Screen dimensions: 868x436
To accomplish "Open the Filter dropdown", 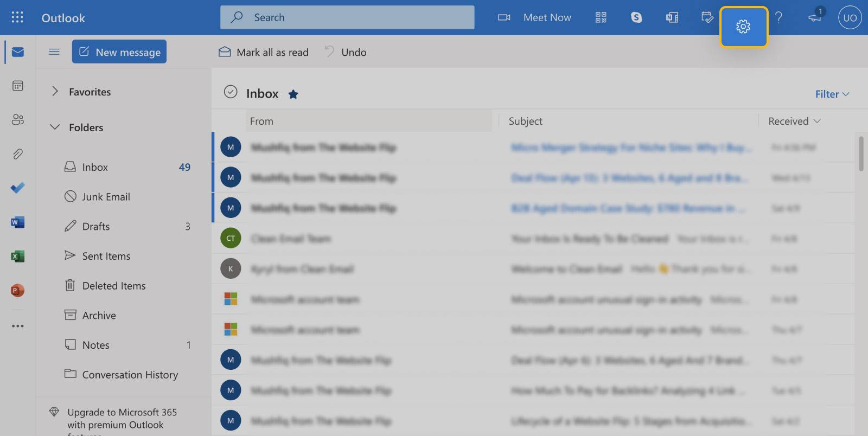I will [x=832, y=94].
